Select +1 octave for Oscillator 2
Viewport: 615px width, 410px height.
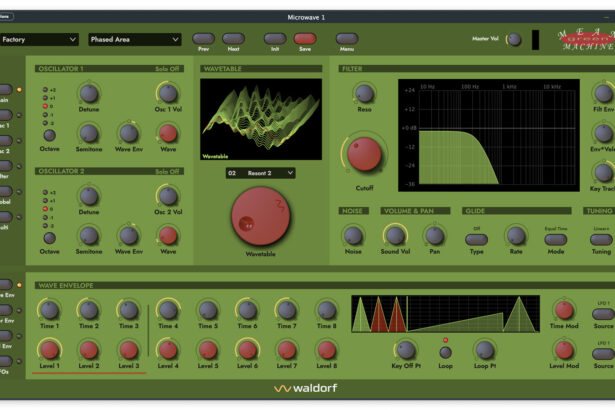tap(45, 200)
